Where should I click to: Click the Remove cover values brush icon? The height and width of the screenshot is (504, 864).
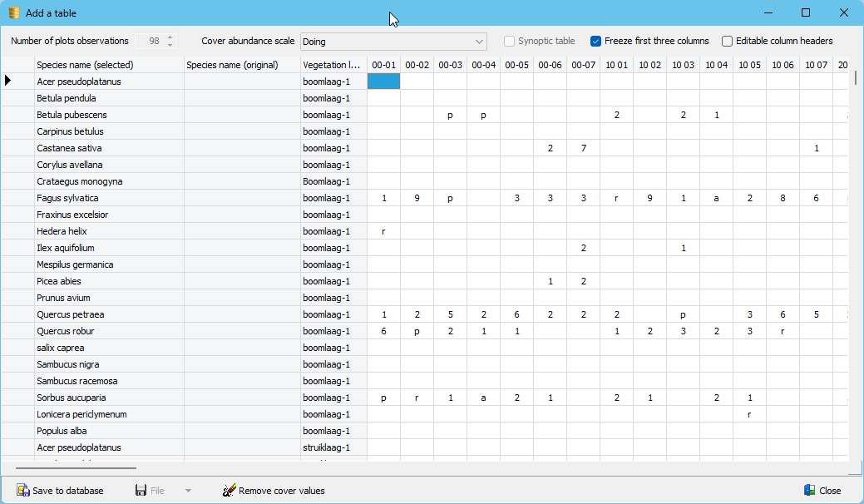point(230,491)
